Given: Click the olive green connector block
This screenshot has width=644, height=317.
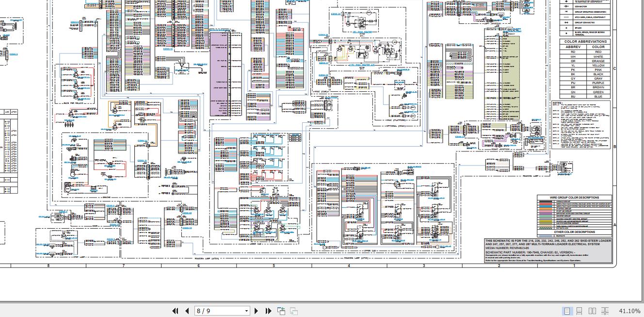Looking at the screenshot, I should [x=512, y=78].
